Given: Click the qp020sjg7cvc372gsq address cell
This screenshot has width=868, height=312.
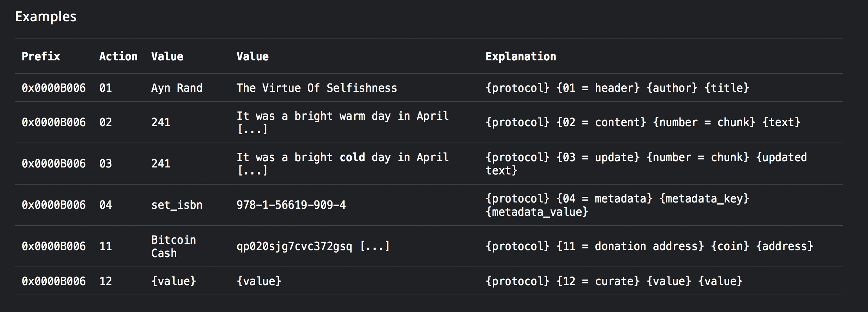Looking at the screenshot, I should coord(313,246).
